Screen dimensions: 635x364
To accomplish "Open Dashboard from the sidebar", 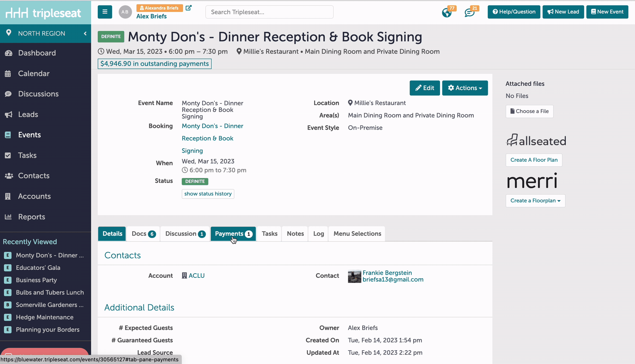I will coord(37,53).
